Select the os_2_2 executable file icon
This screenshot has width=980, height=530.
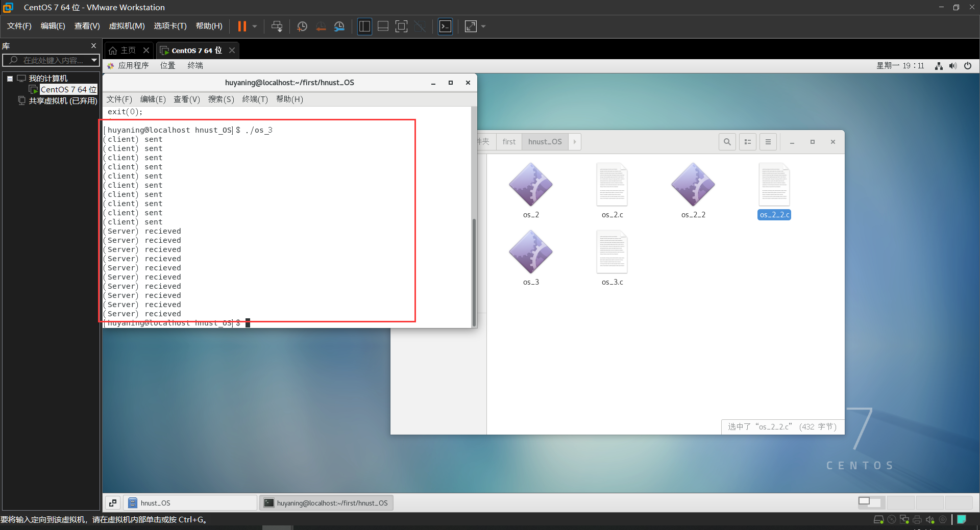[693, 185]
